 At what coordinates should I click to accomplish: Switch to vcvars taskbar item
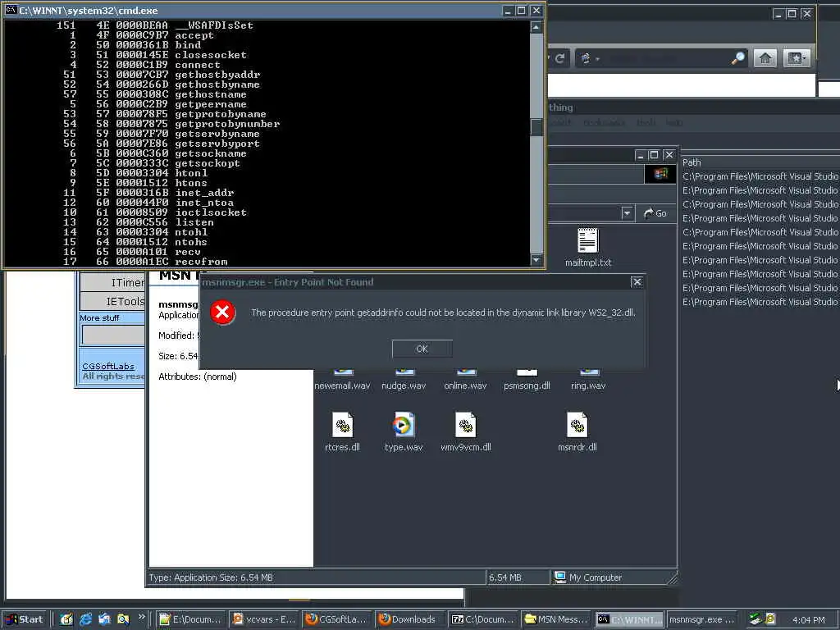tap(264, 619)
